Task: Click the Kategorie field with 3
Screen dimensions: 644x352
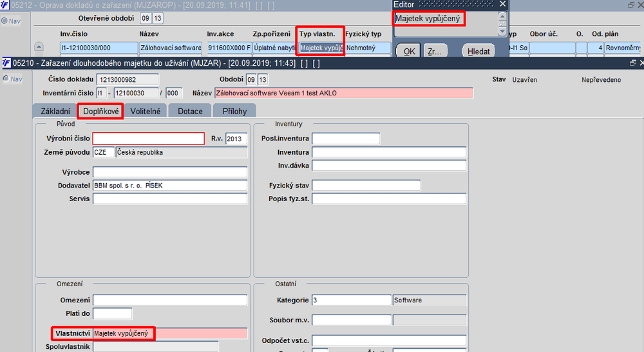Action: pyautogui.click(x=352, y=300)
